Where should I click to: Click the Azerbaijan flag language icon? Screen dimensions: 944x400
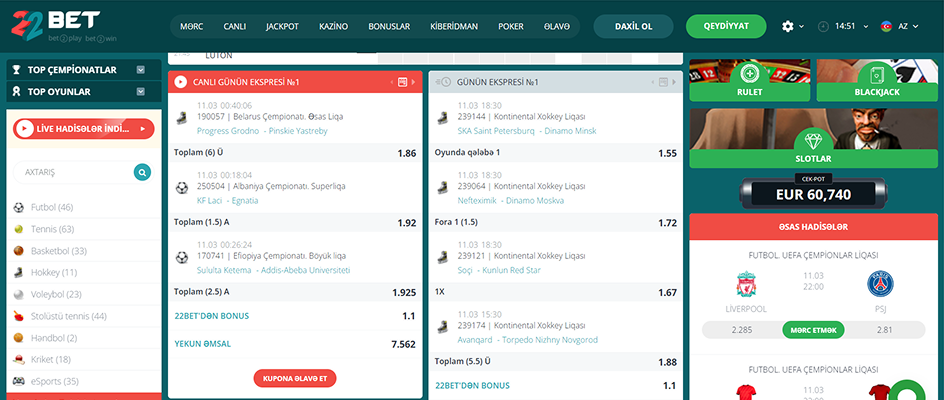pyautogui.click(x=886, y=27)
